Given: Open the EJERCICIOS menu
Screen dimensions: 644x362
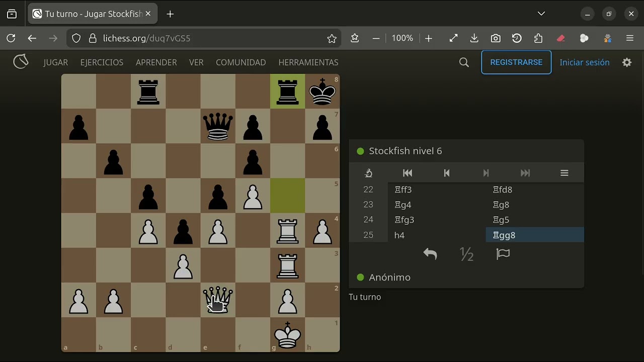Looking at the screenshot, I should coord(102,62).
